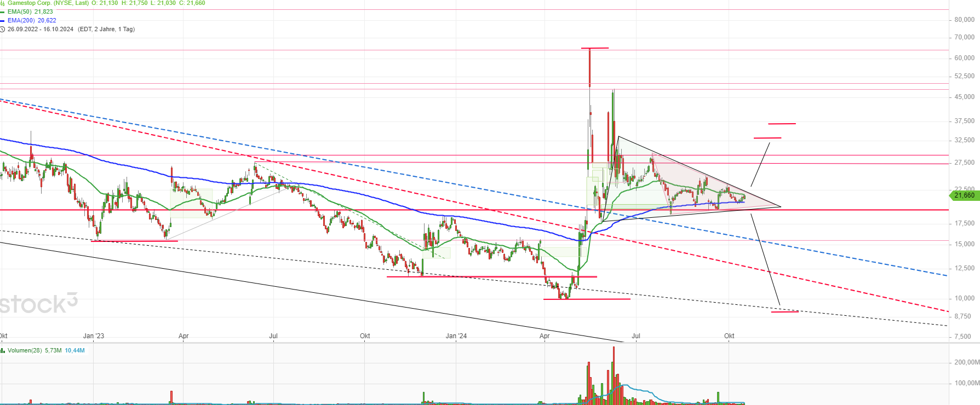This screenshot has height=405, width=980.
Task: Click the 45,000 price axis label
Action: point(965,97)
